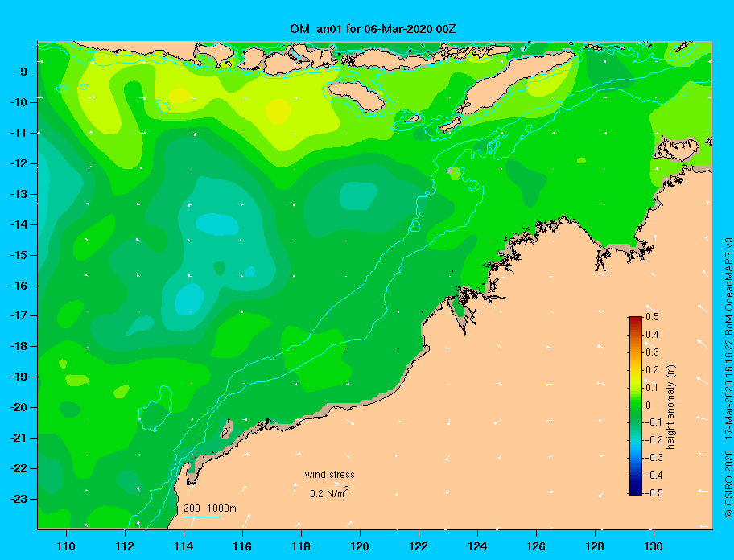This screenshot has height=560, width=734.
Task: Click the color bar tick value '-0.4'
Action: (x=654, y=476)
